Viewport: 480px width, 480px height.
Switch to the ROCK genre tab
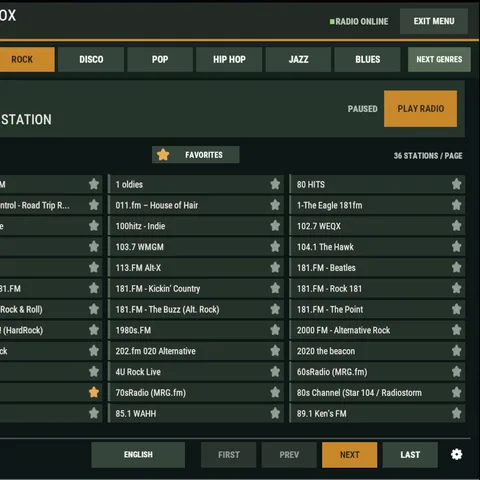point(27,59)
